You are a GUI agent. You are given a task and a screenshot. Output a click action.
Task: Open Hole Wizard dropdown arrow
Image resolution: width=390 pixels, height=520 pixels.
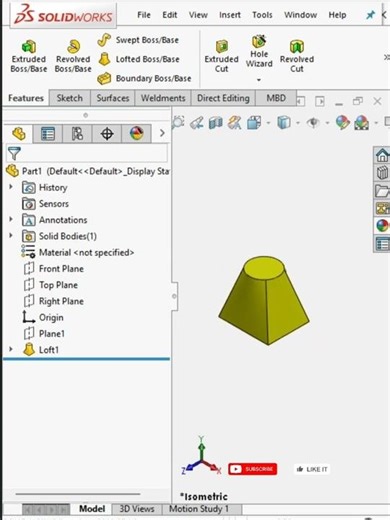259,80
